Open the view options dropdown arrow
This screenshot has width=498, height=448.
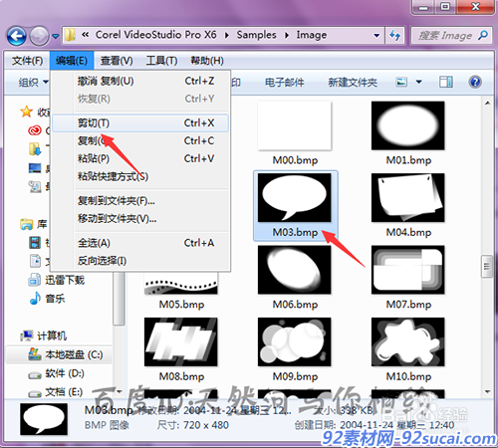click(419, 82)
